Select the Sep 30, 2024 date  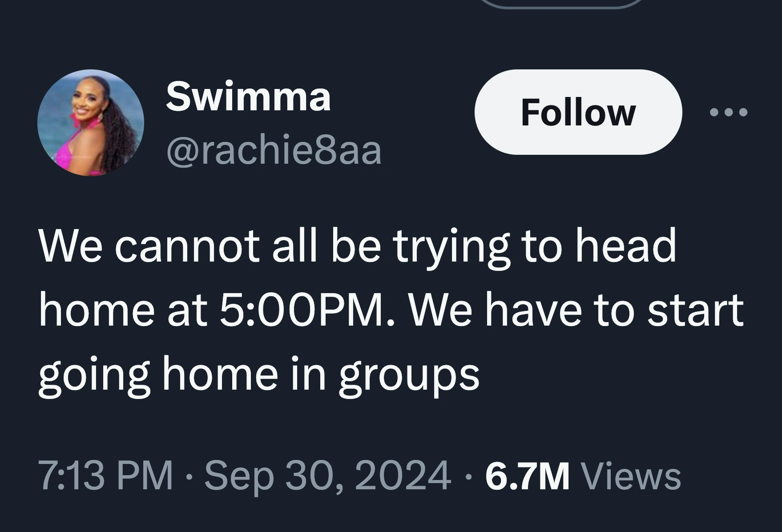pos(327,476)
